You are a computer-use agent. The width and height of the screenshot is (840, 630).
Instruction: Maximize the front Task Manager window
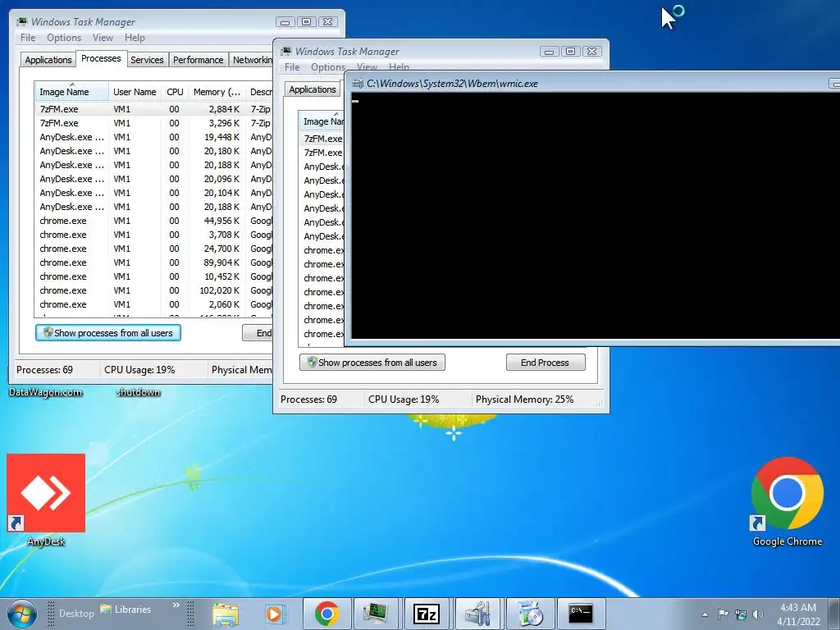click(570, 52)
